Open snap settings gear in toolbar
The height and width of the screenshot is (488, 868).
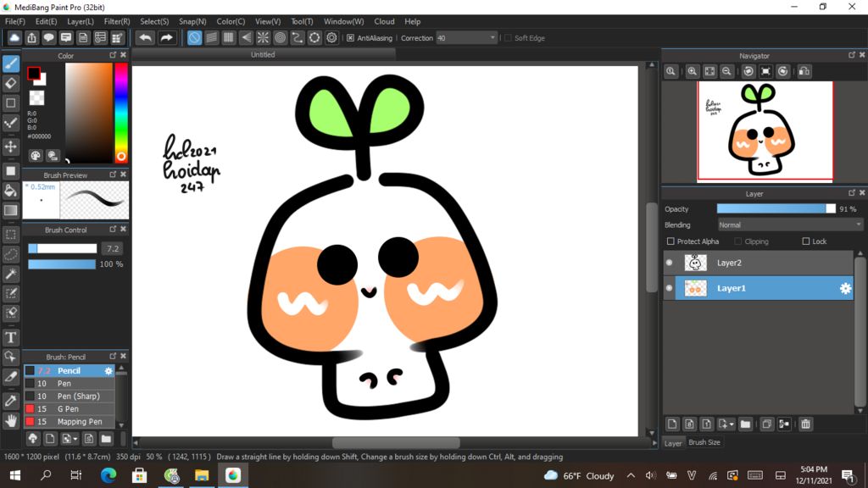click(331, 37)
